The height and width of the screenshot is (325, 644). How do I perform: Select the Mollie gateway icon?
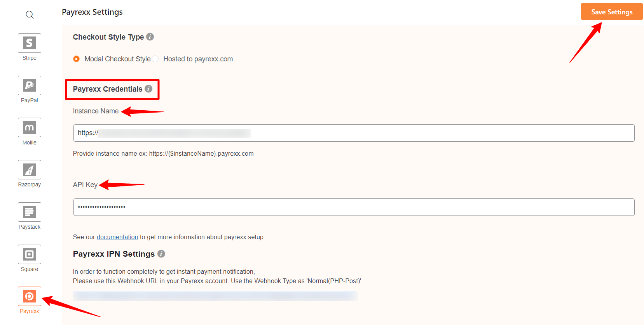(x=30, y=127)
